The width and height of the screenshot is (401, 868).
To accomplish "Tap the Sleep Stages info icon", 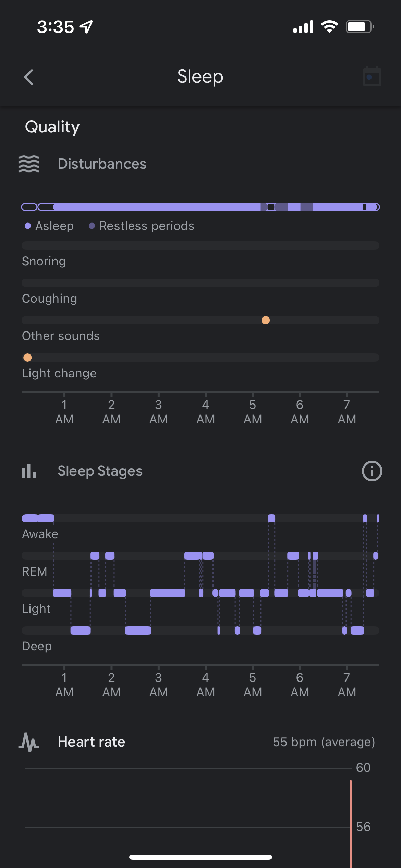I will coord(372,471).
